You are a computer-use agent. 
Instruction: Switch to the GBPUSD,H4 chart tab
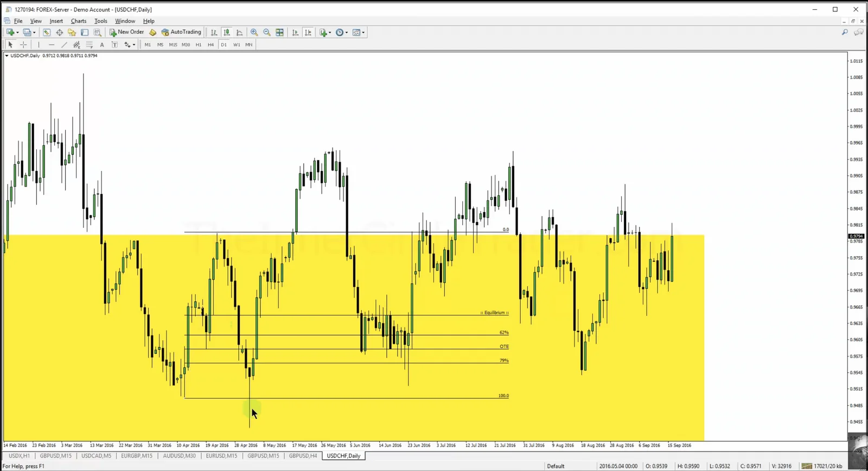click(303, 456)
